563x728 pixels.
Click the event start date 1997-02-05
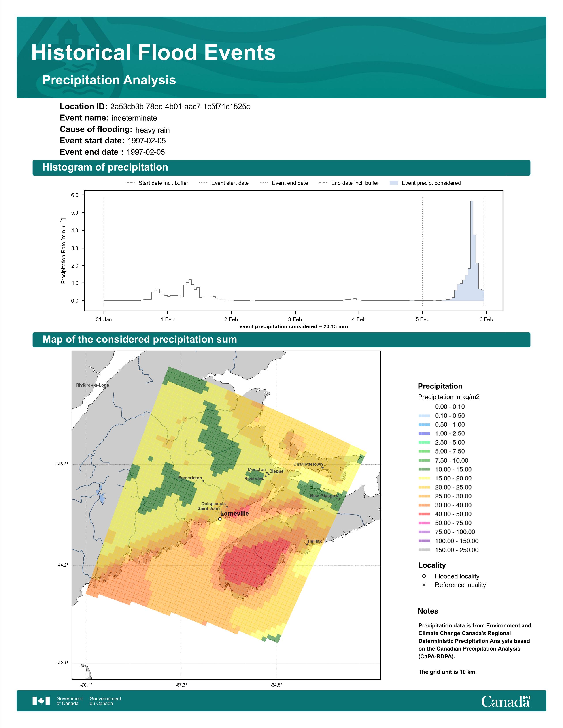(x=147, y=141)
